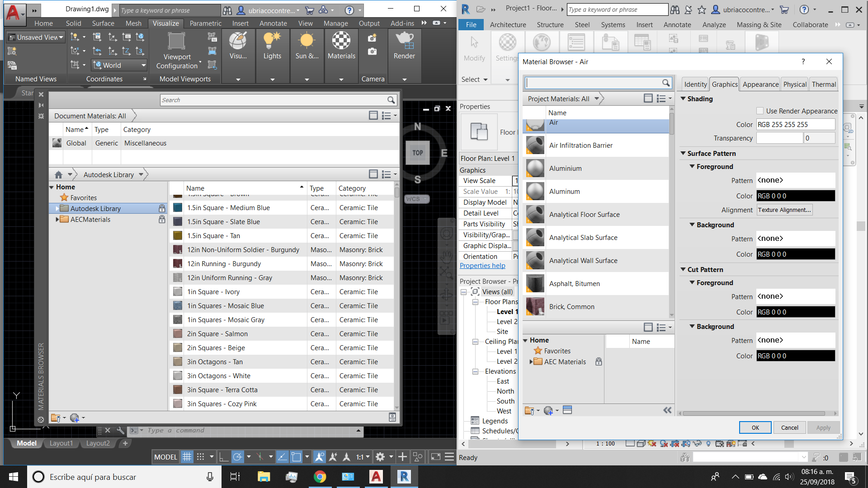Collapse the Elevations tree node
Image resolution: width=868 pixels, height=488 pixels.
click(x=475, y=371)
